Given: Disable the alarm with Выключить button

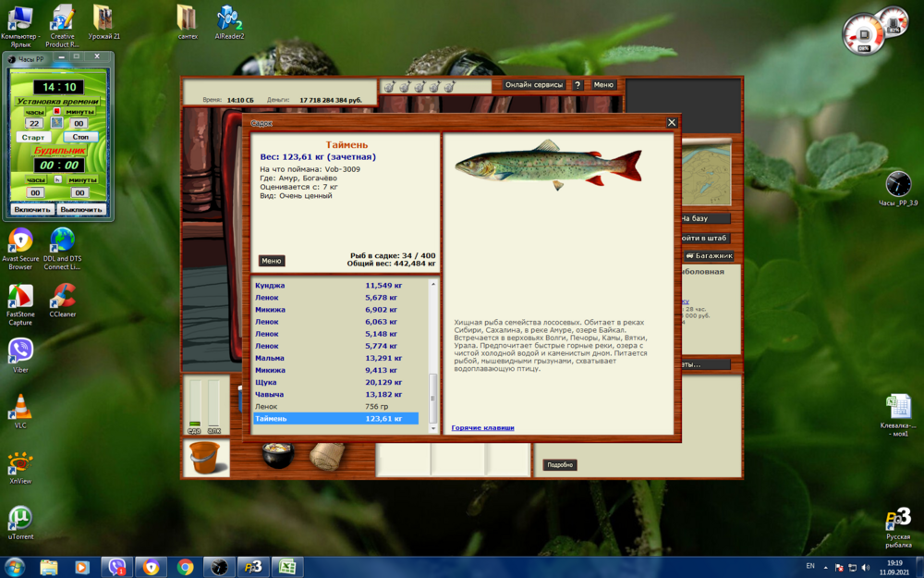Looking at the screenshot, I should pyautogui.click(x=81, y=209).
